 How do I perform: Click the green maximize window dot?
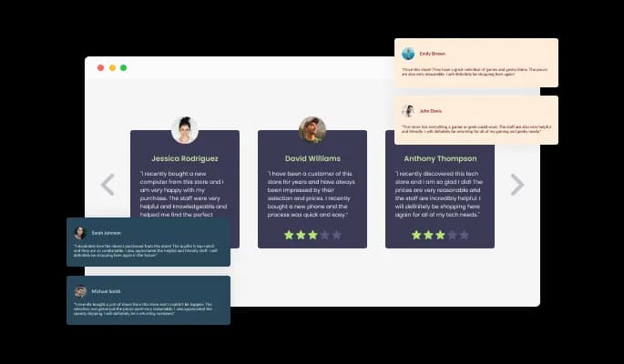pos(124,67)
